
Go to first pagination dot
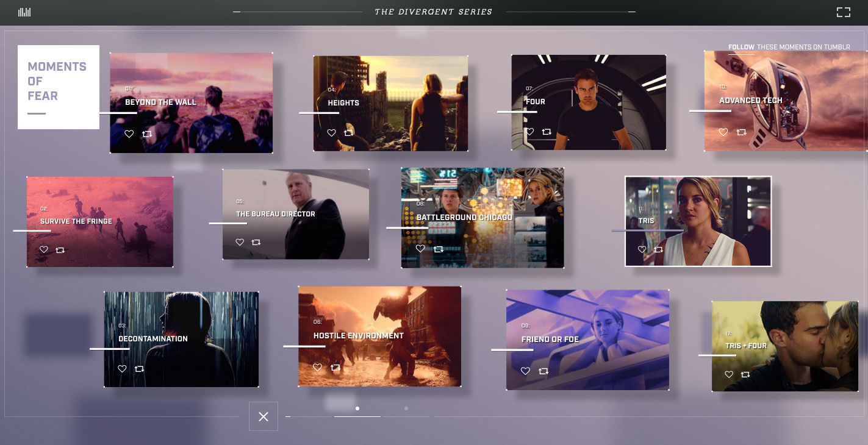(x=357, y=408)
